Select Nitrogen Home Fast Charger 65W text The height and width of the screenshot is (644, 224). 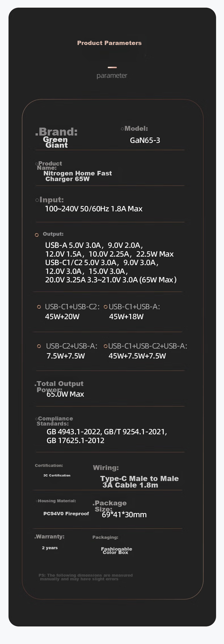point(78,176)
